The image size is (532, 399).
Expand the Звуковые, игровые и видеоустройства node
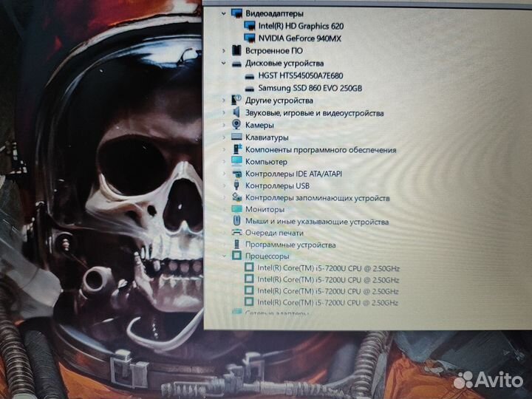click(224, 113)
